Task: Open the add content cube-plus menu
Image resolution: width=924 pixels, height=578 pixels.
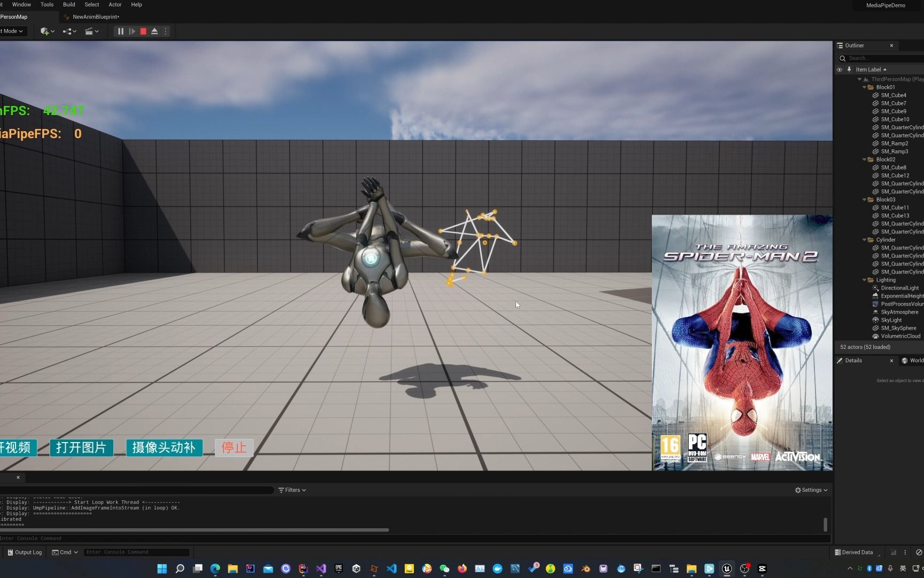Action: click(47, 32)
